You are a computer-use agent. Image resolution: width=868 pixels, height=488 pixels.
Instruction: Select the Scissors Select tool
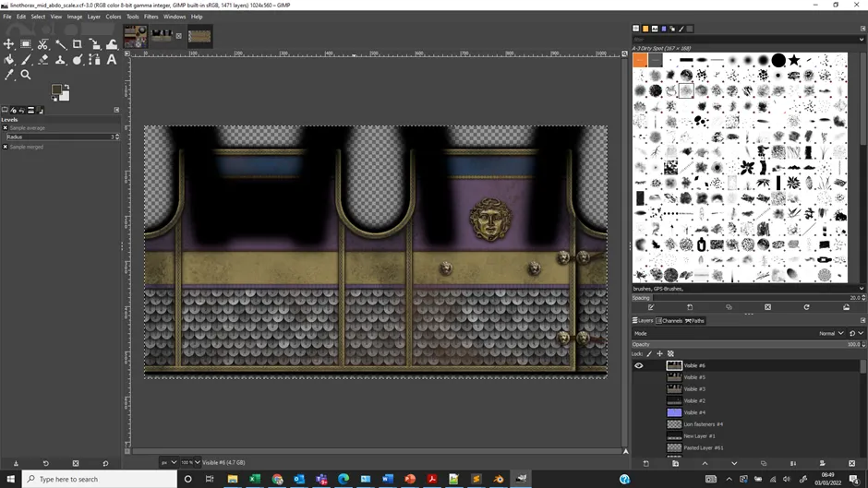(42, 44)
